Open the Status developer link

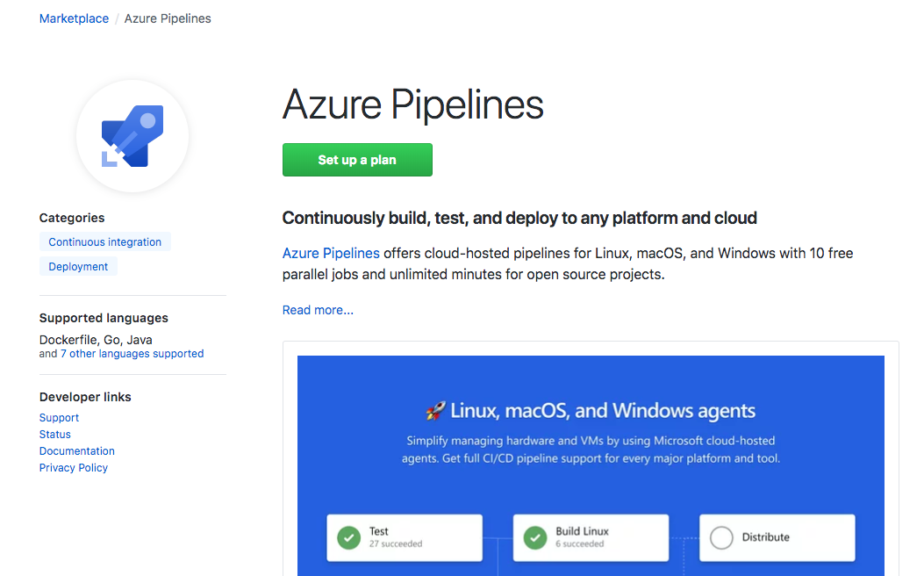tap(55, 435)
